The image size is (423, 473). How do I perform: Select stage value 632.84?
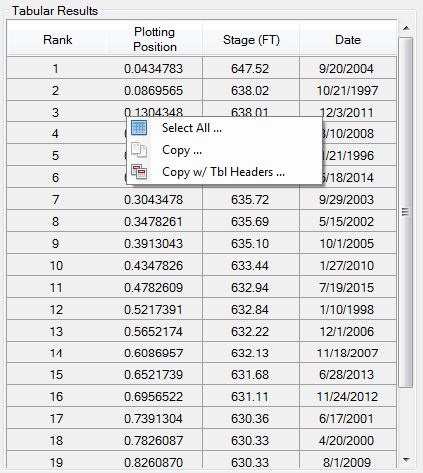(x=251, y=309)
